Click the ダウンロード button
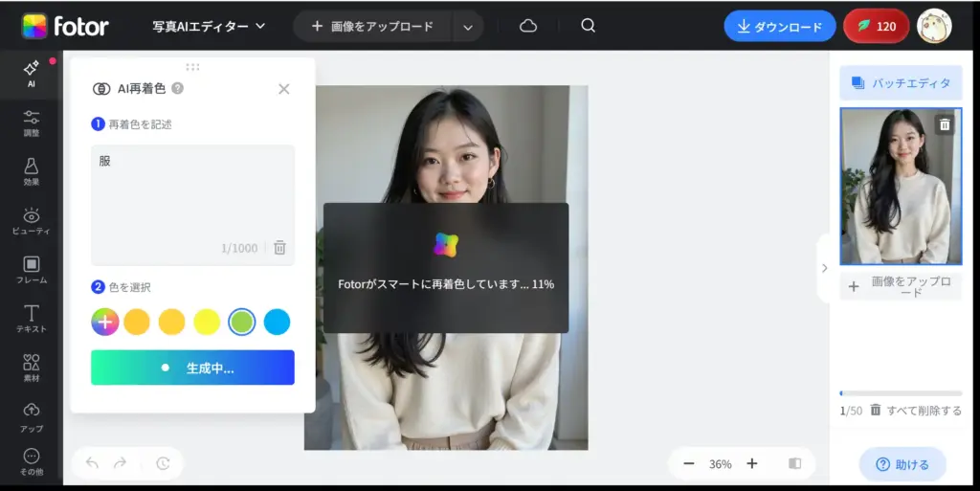The width and height of the screenshot is (980, 491). (x=779, y=26)
